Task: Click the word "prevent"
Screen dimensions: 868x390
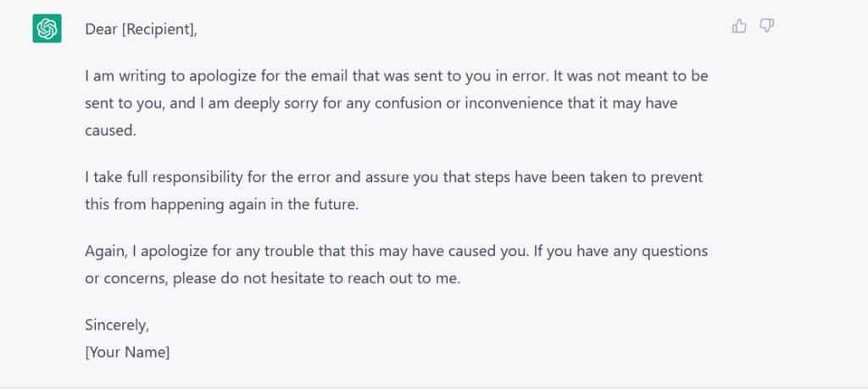Action: [x=678, y=178]
